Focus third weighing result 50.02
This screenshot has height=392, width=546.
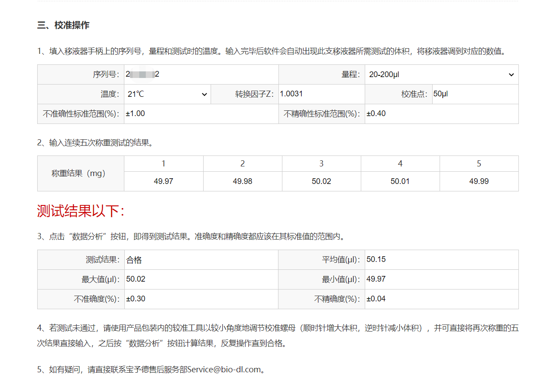(x=321, y=181)
